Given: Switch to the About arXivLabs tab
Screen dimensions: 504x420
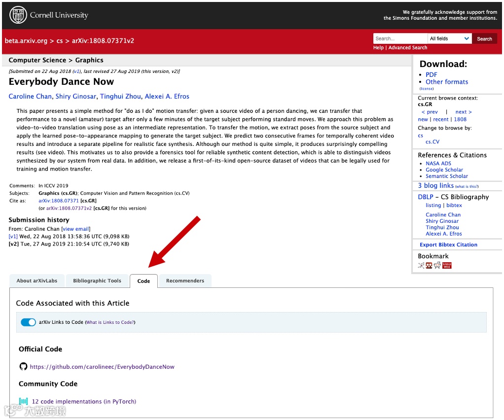Looking at the screenshot, I should pos(37,280).
